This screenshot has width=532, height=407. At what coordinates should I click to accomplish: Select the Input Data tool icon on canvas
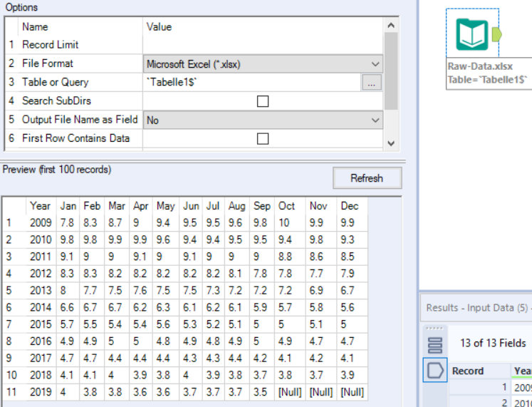(472, 34)
